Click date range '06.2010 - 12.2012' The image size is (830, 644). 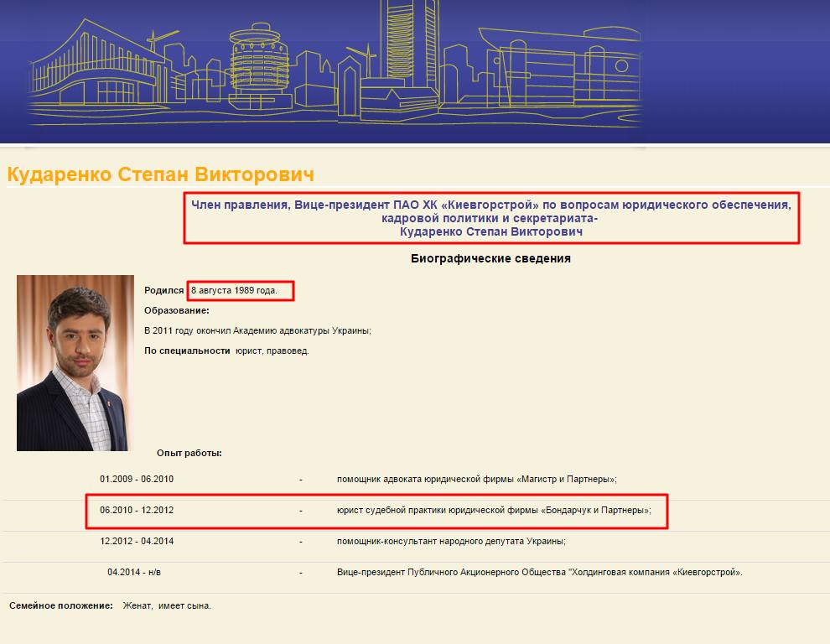click(137, 510)
